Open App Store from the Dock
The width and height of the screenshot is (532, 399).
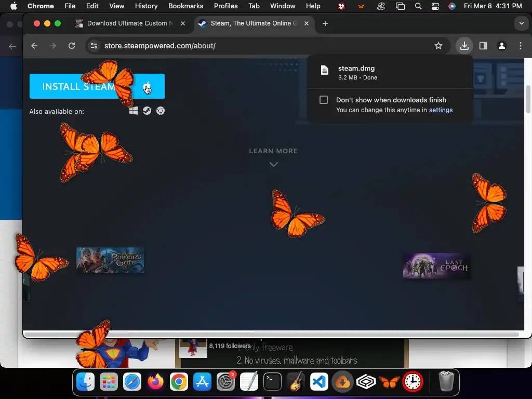click(x=202, y=382)
